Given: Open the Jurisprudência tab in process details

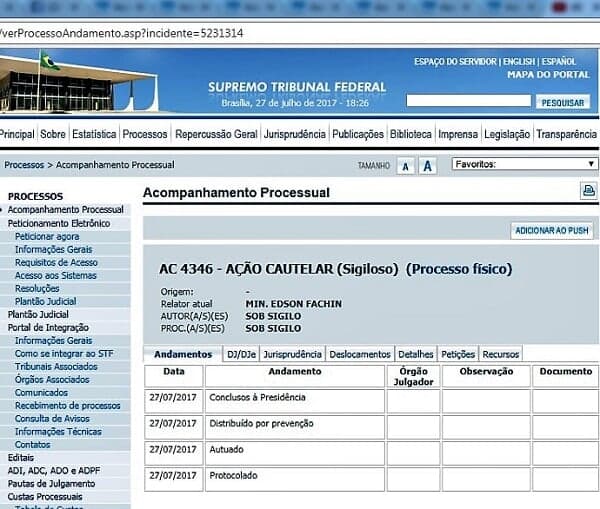Looking at the screenshot, I should [292, 354].
